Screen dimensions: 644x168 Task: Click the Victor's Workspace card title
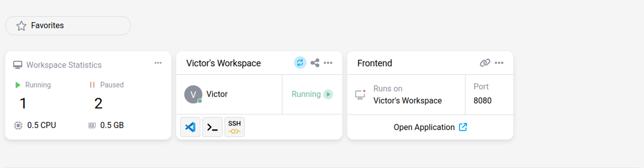coord(223,63)
